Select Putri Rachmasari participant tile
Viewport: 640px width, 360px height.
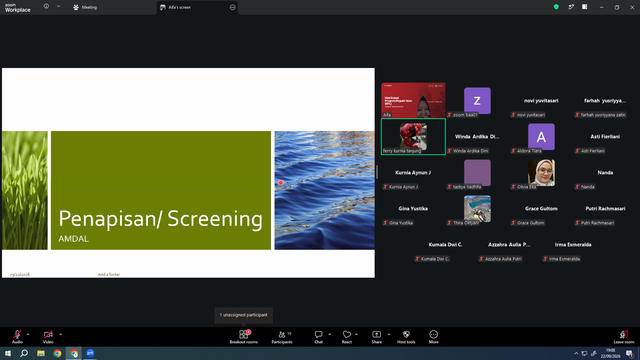pyautogui.click(x=605, y=209)
